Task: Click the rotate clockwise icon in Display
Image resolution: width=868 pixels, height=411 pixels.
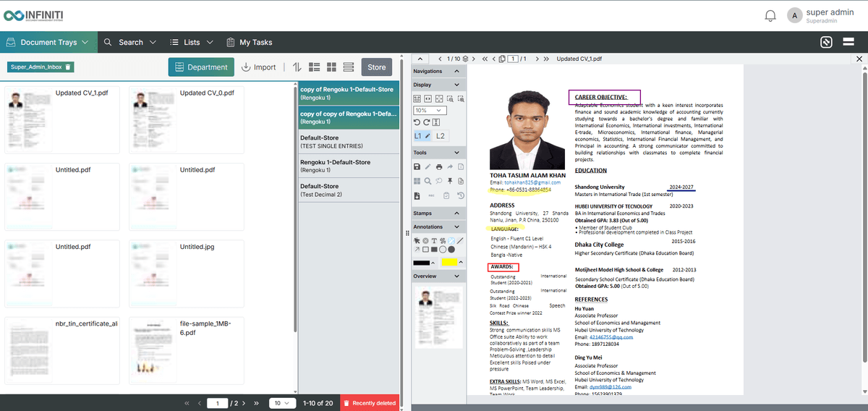Action: coord(427,123)
